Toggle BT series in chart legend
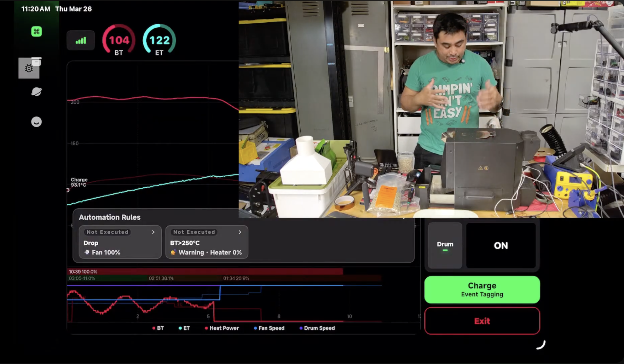The height and width of the screenshot is (364, 624). pyautogui.click(x=158, y=328)
